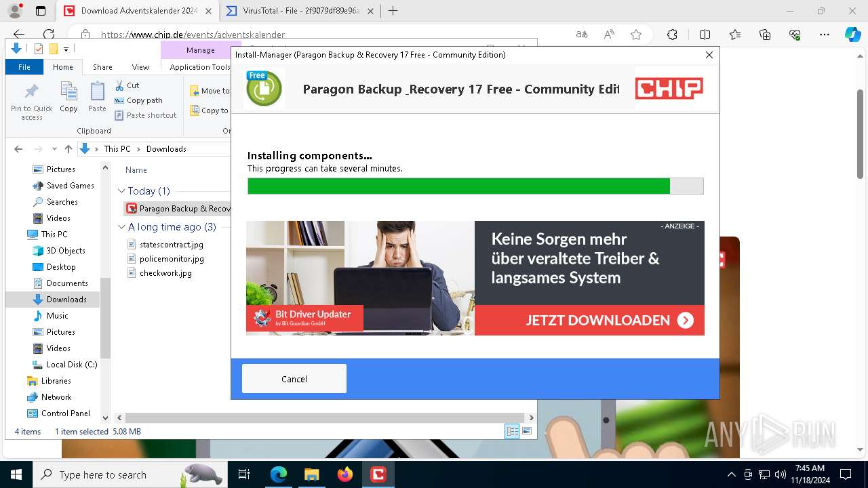This screenshot has width=868, height=488.
Task: Open Windows Start menu
Action: [x=16, y=474]
